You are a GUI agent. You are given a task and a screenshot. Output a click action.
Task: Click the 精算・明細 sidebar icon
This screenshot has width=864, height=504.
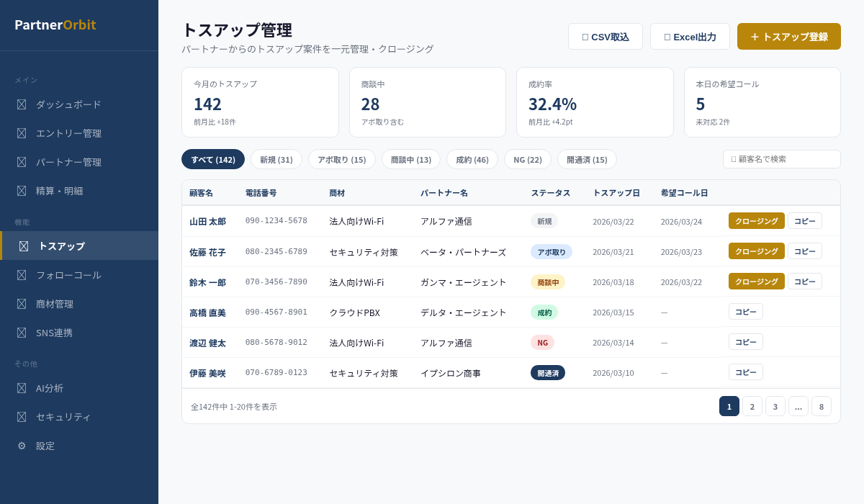(22, 191)
